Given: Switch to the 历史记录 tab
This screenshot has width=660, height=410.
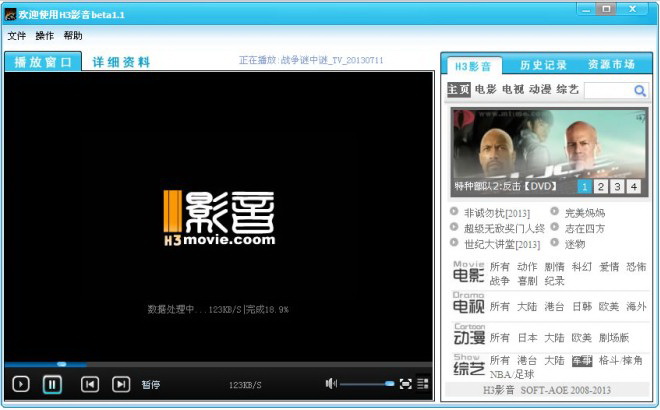Looking at the screenshot, I should (x=543, y=65).
